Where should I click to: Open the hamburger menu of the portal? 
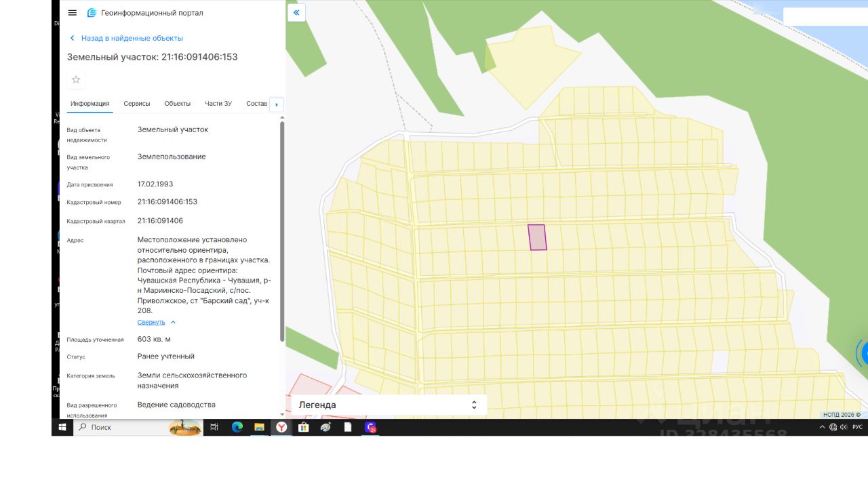[73, 13]
